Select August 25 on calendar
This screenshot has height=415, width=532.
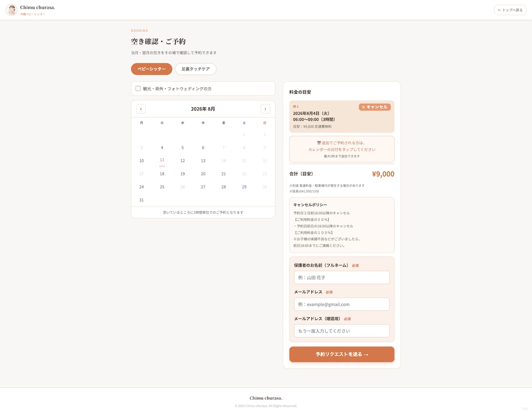[x=162, y=187]
